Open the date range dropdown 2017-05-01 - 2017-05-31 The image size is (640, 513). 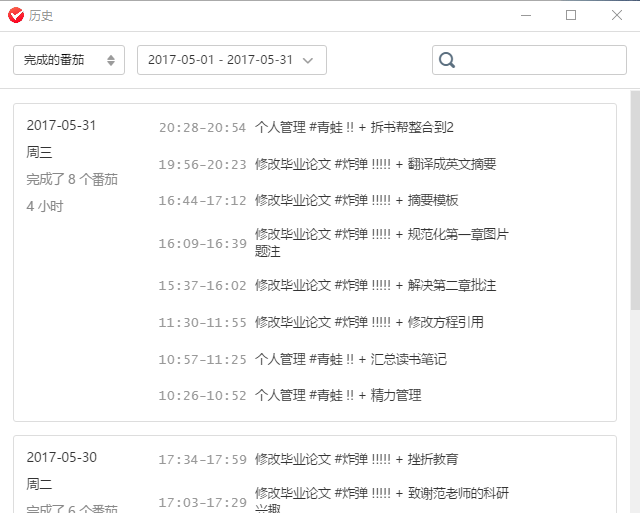pyautogui.click(x=232, y=60)
